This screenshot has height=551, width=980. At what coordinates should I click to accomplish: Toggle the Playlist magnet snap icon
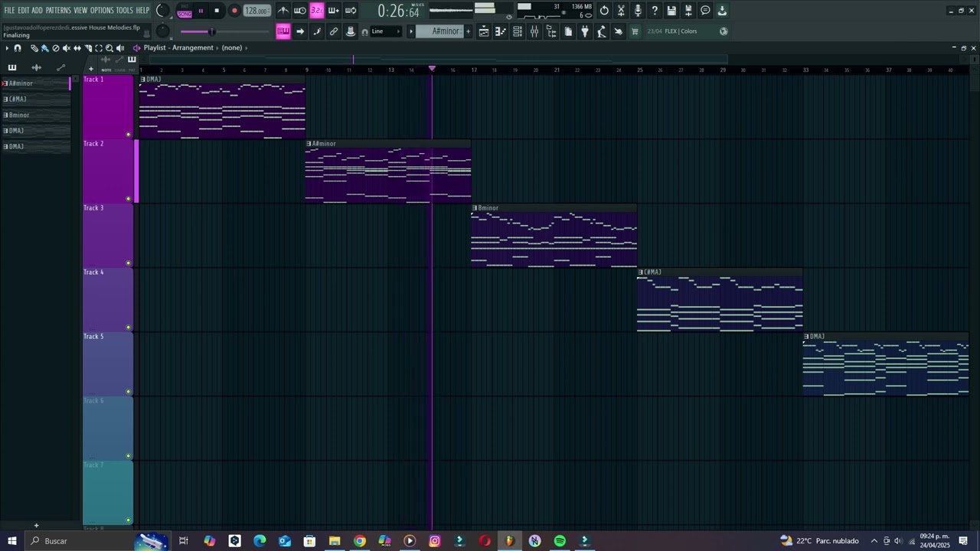tap(18, 48)
